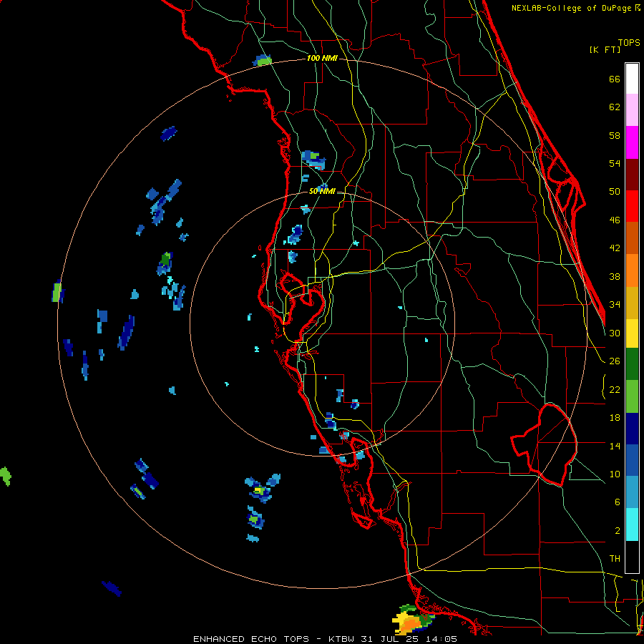Click the 62 legend value
This screenshot has width=644, height=644.
click(615, 107)
